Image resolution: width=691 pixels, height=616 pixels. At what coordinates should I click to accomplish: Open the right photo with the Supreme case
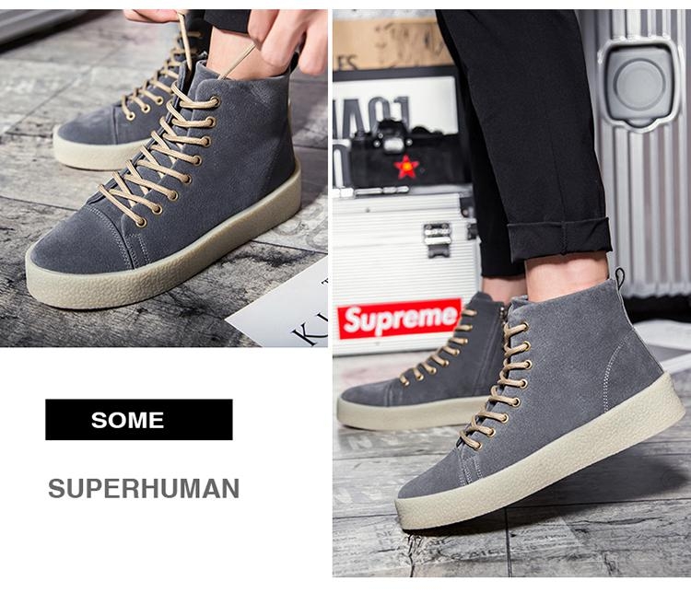coord(511,293)
